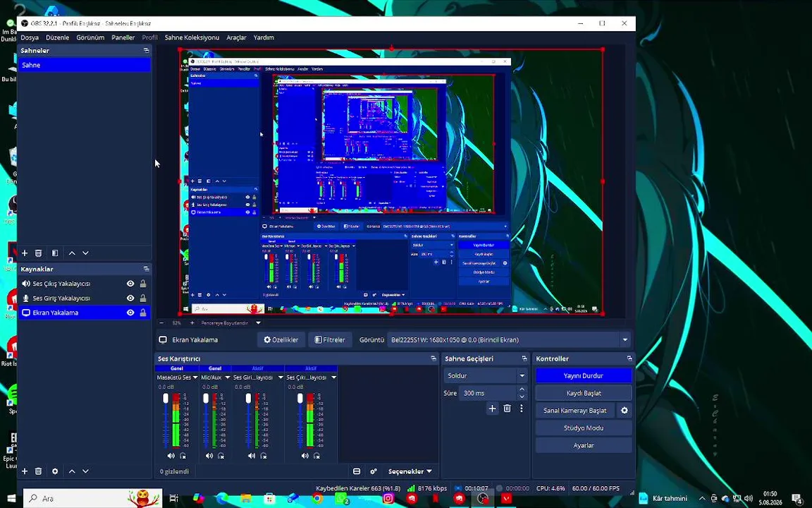Add a new scene with plus icon

(25, 253)
